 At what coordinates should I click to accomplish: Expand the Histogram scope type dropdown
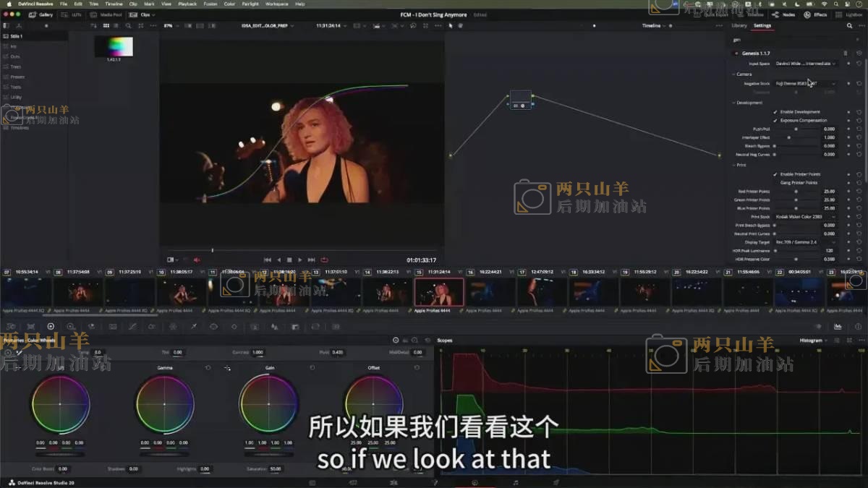click(813, 341)
